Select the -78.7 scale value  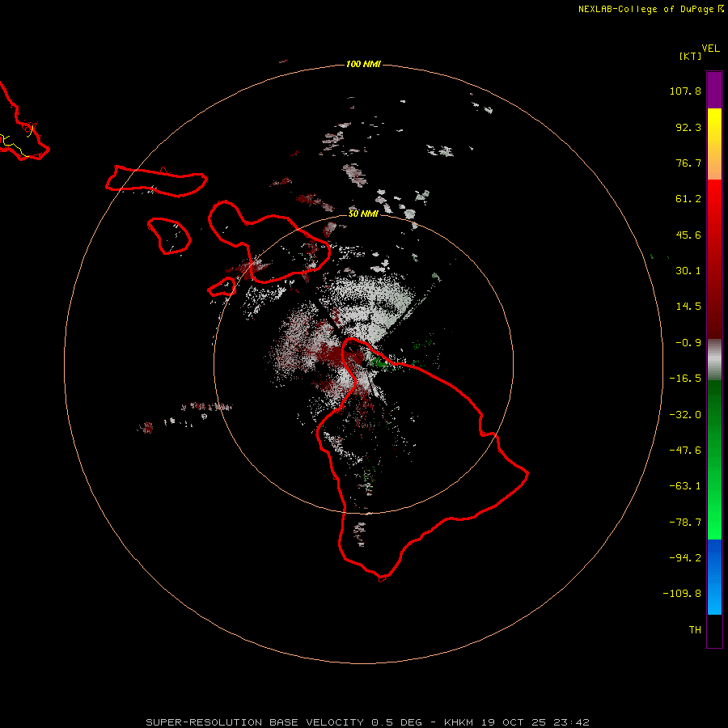click(x=685, y=523)
